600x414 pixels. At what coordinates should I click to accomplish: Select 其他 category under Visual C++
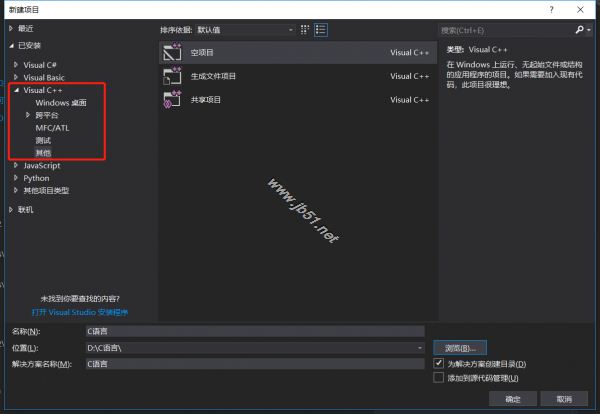coord(43,153)
